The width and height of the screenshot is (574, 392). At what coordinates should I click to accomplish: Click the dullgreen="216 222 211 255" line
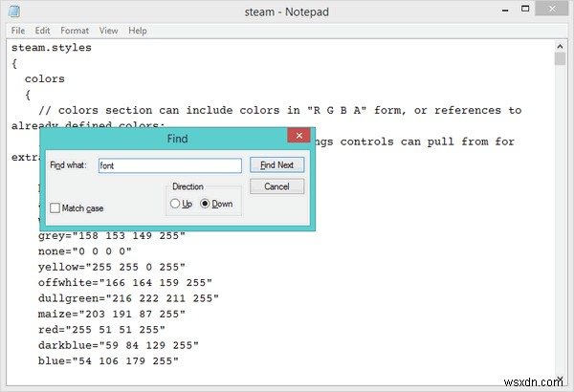[x=128, y=298]
